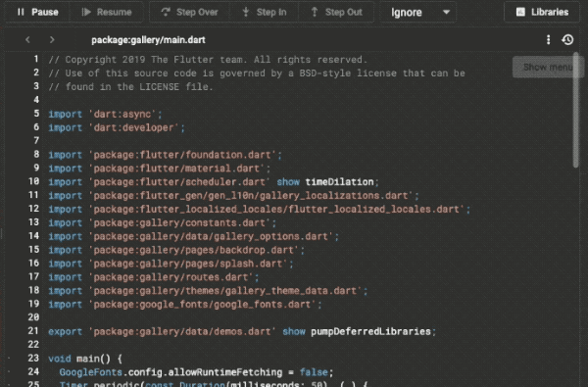Click the LICENSE file comment on line 3

[130, 86]
